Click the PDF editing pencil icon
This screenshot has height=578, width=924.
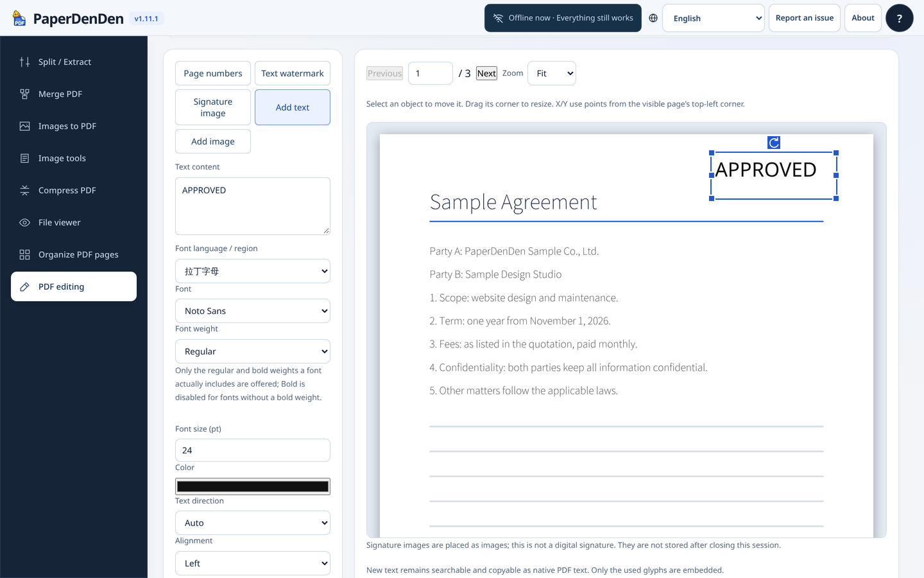pyautogui.click(x=24, y=286)
